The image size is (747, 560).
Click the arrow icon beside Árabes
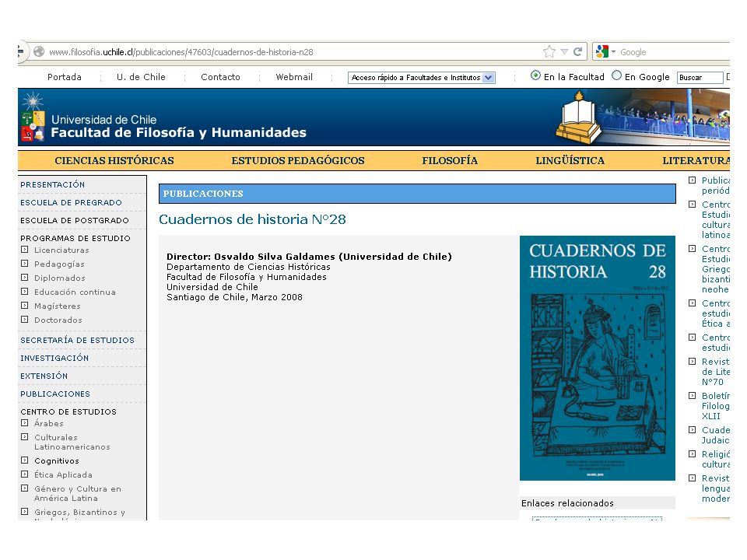25,422
